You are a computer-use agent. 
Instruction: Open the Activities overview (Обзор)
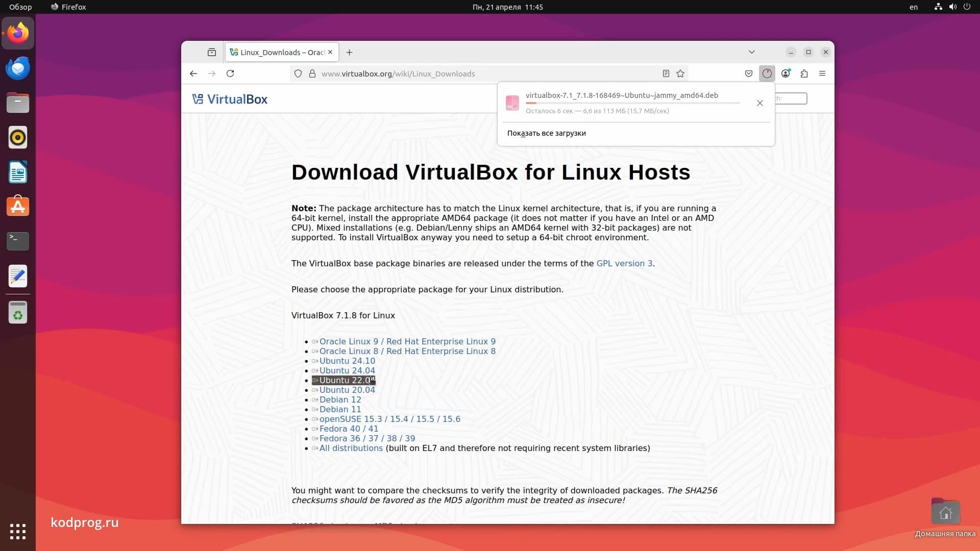[x=20, y=7]
